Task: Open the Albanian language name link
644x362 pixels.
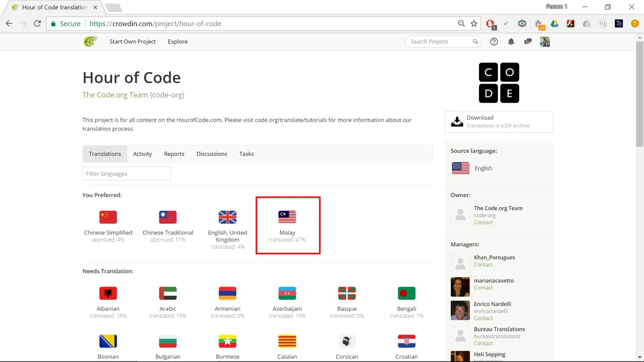Action: (x=108, y=309)
